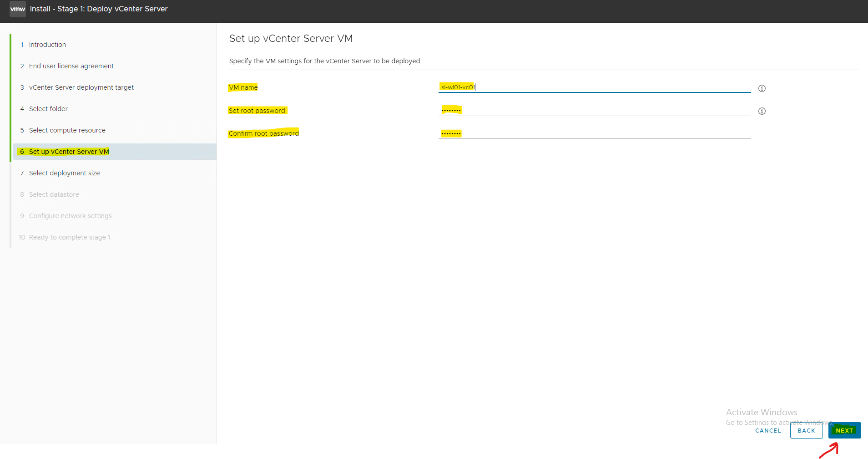Open info icon next to root password
Viewport: 868px width, 459px height.
[x=762, y=111]
